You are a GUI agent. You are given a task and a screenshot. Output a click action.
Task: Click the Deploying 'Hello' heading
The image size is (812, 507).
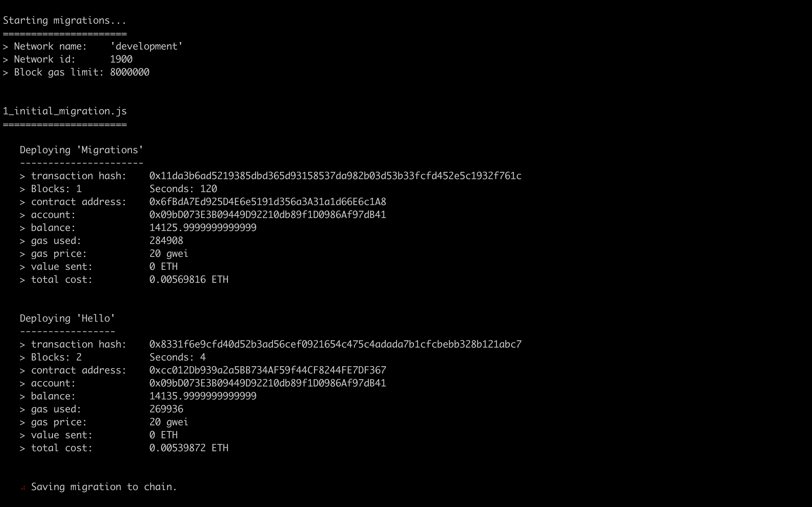click(x=67, y=319)
